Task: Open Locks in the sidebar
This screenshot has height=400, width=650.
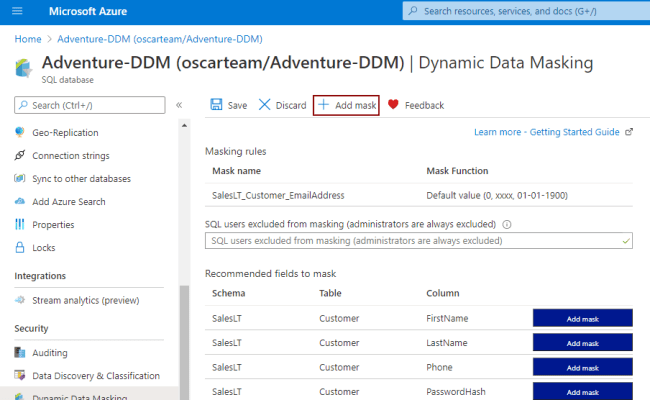Action: (x=44, y=248)
